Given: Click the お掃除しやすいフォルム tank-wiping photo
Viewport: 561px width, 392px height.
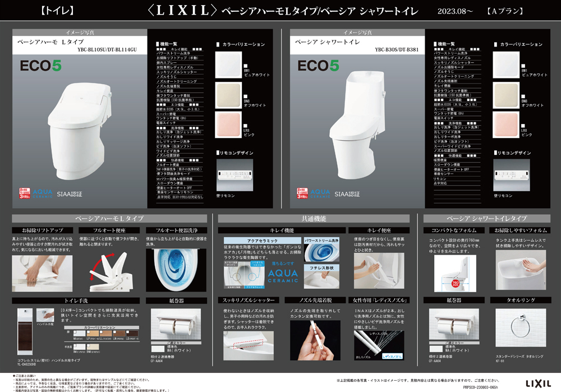Looking at the screenshot, I should coord(521,270).
